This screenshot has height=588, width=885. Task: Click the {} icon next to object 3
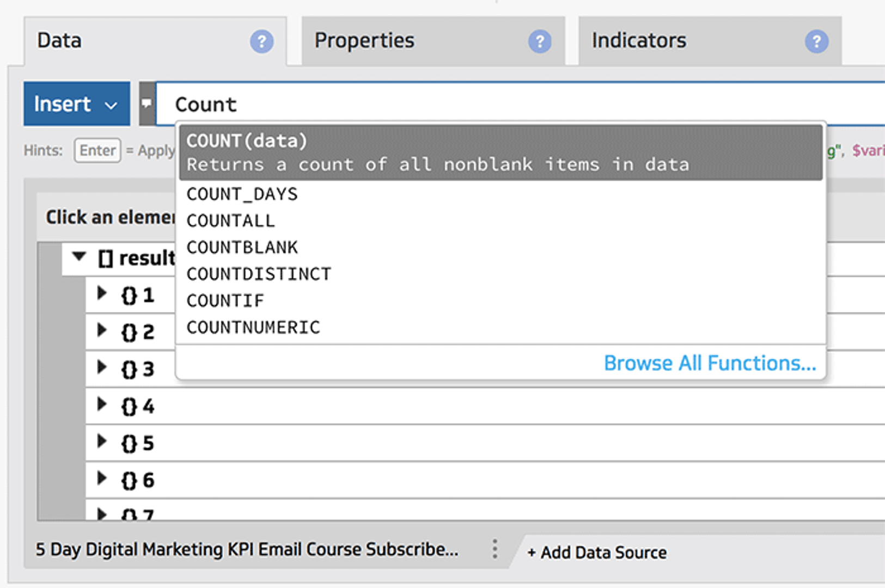[x=130, y=368]
